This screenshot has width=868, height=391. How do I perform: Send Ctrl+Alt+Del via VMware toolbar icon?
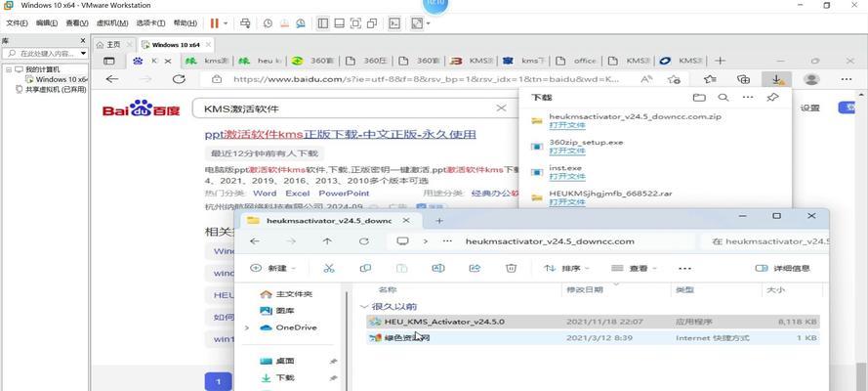pyautogui.click(x=245, y=23)
